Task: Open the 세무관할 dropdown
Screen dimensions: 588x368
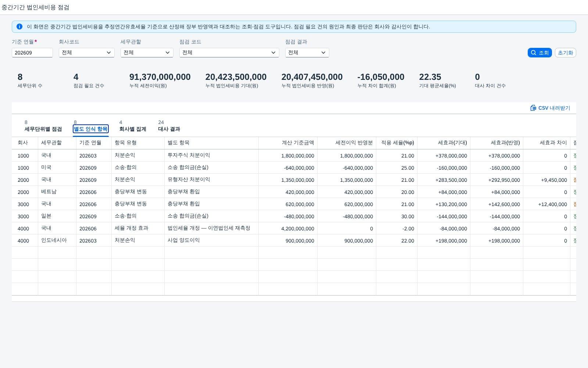Action: tap(147, 53)
